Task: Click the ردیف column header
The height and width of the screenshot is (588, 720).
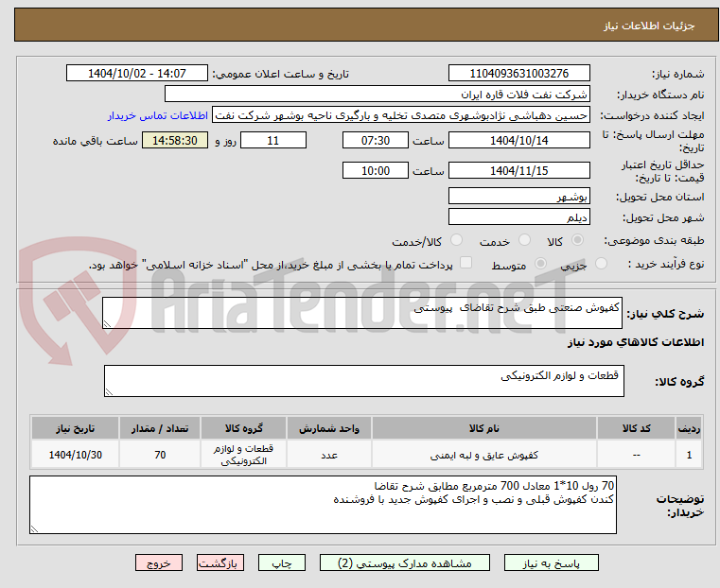Action: (x=689, y=428)
